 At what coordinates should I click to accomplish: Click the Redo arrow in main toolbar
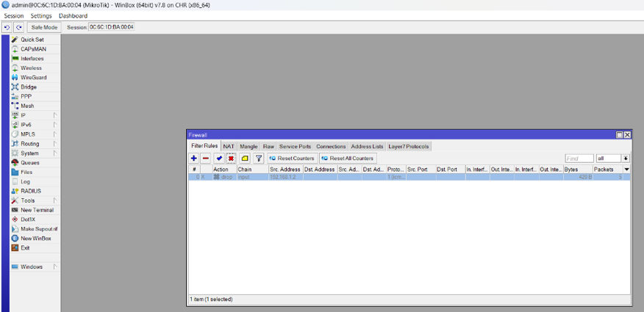point(19,27)
